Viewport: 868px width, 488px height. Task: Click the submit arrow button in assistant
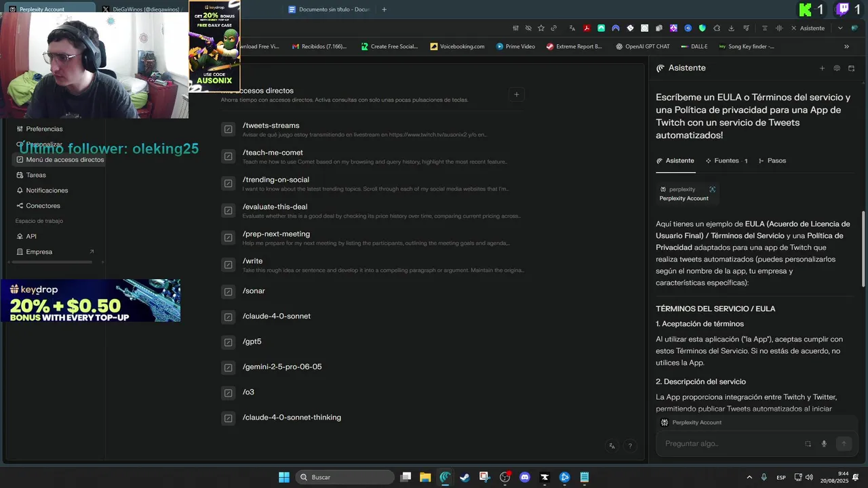tap(844, 443)
